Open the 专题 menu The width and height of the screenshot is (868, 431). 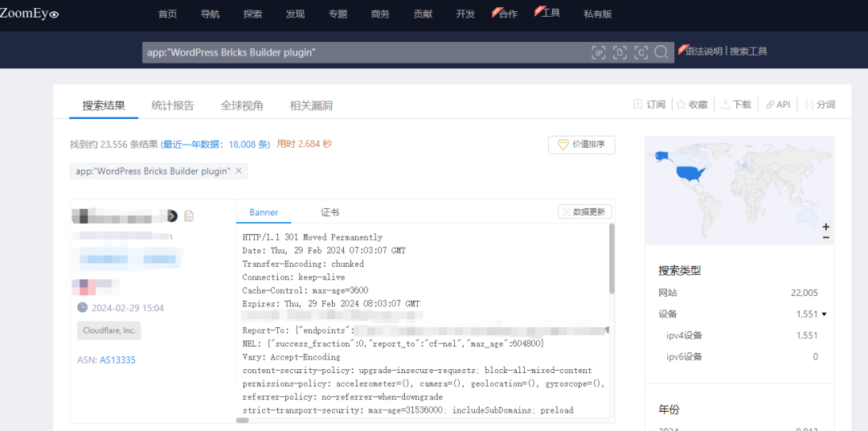click(338, 14)
